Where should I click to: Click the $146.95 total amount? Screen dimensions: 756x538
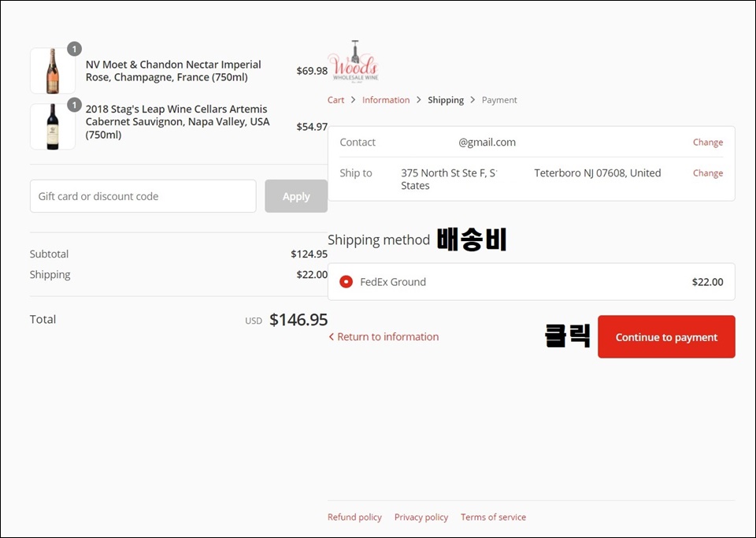[298, 320]
